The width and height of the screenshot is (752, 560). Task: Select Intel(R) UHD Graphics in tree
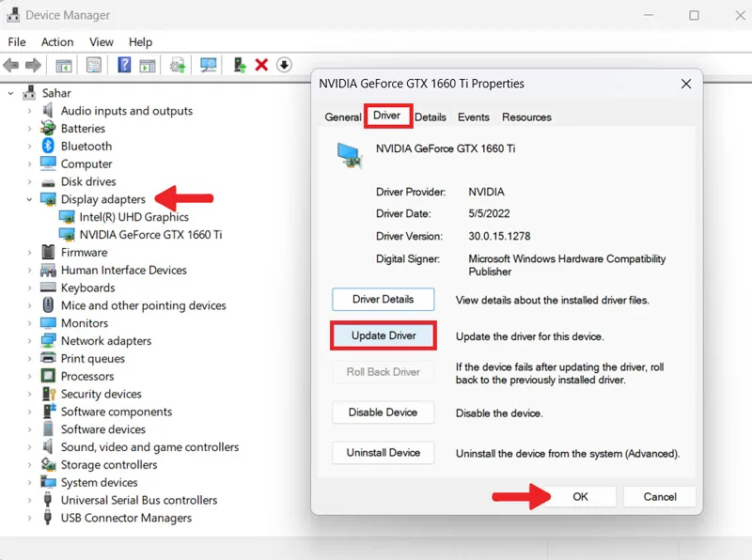[133, 217]
